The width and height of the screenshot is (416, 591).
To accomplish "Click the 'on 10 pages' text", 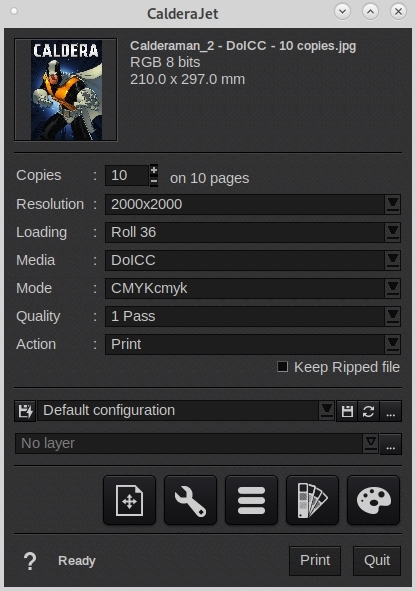I will pyautogui.click(x=210, y=178).
